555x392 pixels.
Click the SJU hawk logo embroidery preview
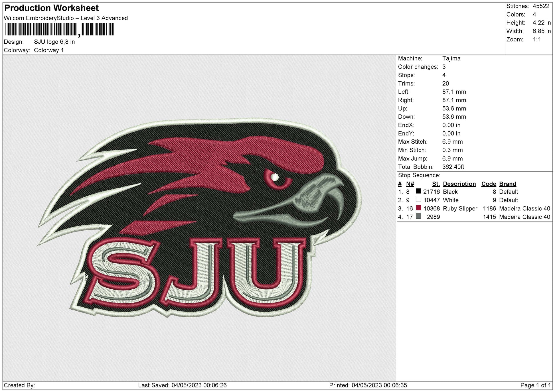199,218
